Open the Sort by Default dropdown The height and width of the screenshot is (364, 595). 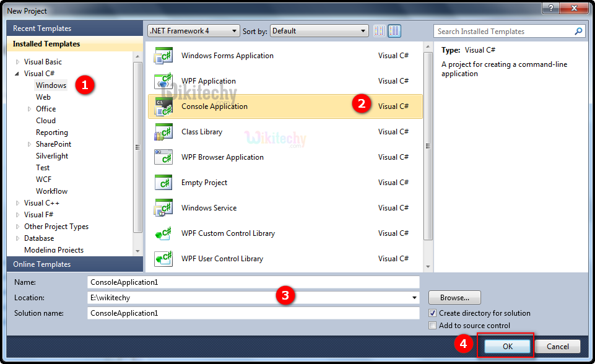click(319, 31)
